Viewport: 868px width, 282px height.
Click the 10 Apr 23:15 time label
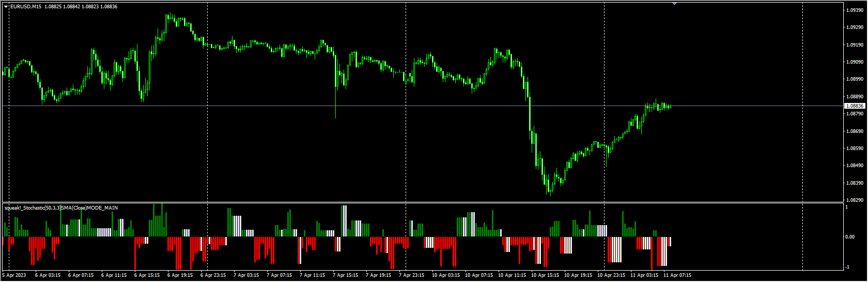point(611,275)
